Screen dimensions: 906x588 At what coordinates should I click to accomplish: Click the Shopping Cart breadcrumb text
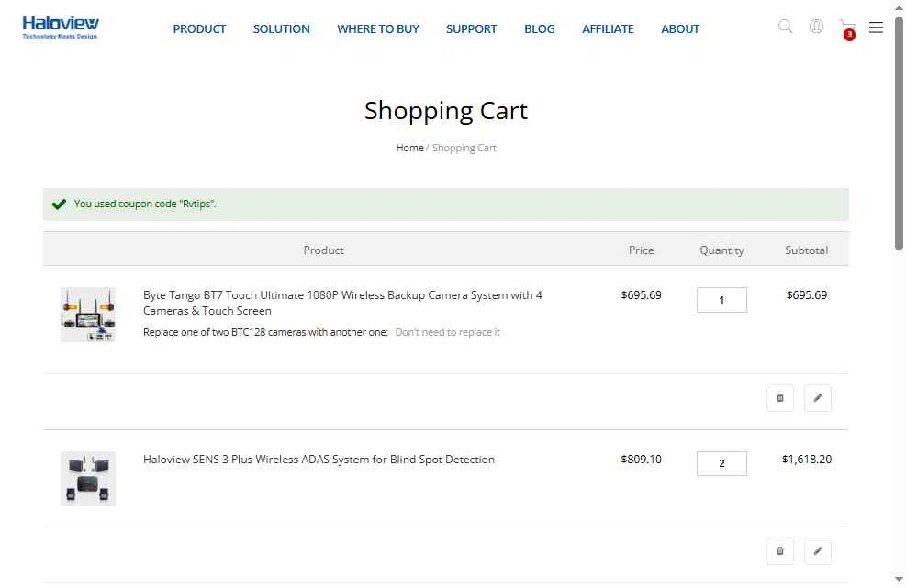464,148
